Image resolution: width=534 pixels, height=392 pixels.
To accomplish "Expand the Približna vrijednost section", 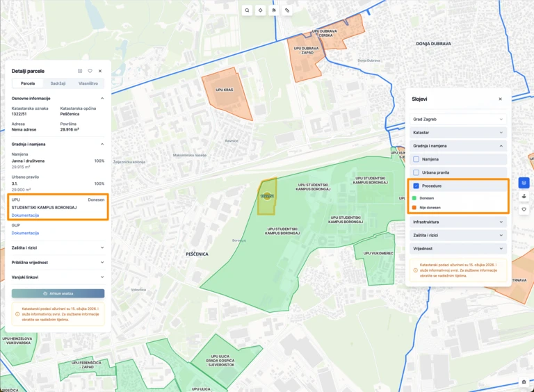I will (x=58, y=263).
